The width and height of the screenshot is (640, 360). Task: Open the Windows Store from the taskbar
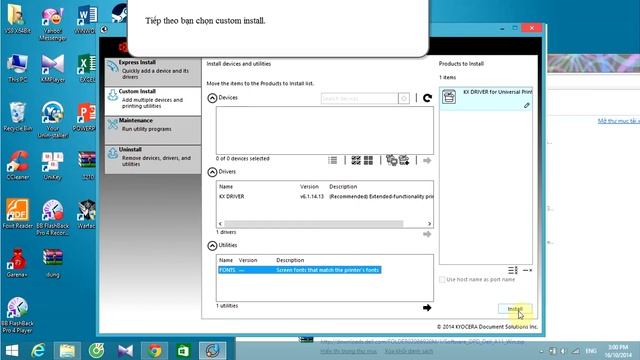(x=183, y=351)
